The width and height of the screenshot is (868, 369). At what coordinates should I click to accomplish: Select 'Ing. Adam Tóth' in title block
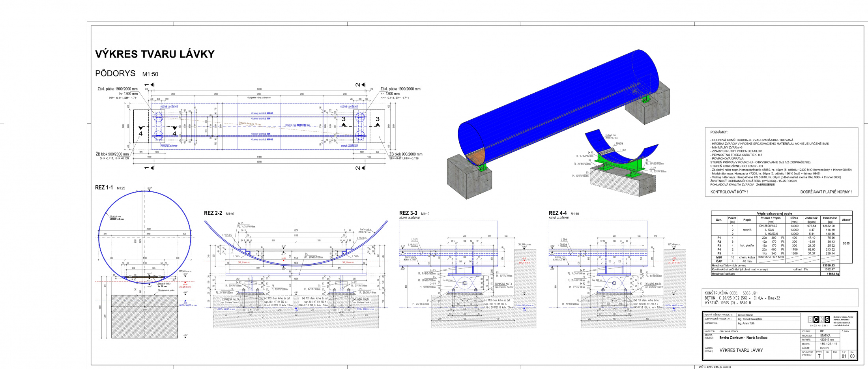pyautogui.click(x=746, y=324)
